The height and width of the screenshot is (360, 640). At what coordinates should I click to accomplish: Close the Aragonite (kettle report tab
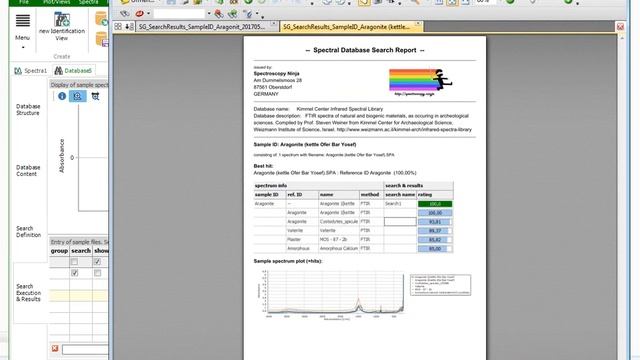click(x=418, y=24)
